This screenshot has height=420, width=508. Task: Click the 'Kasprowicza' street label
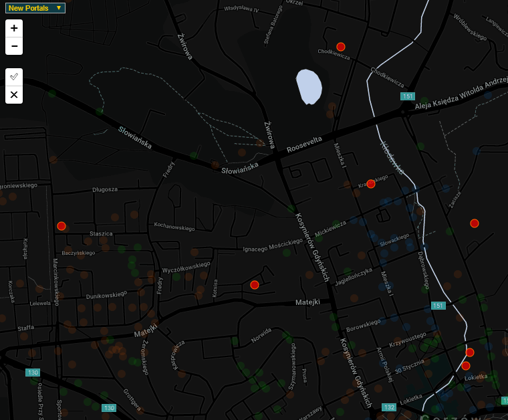coord(178,355)
